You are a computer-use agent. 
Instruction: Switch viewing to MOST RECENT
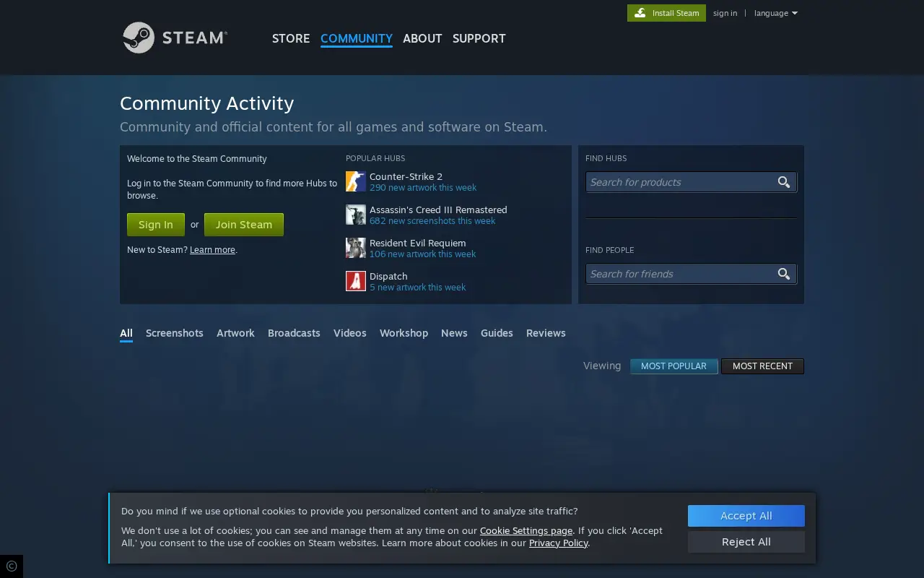click(762, 366)
